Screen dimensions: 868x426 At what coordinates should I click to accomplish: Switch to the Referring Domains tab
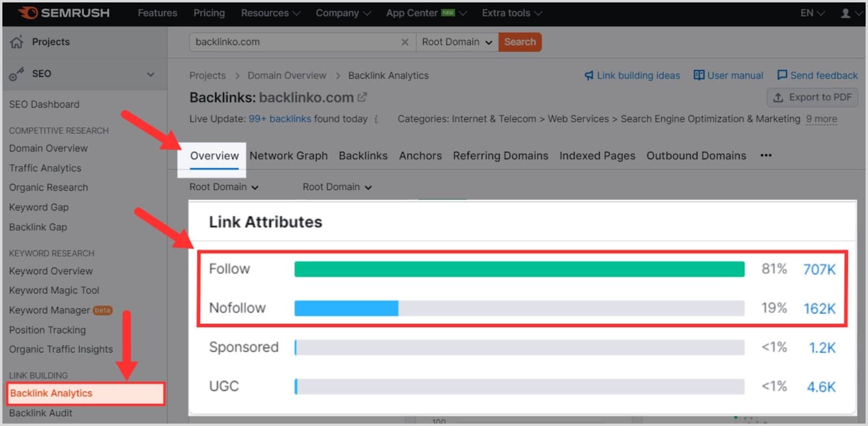(500, 156)
